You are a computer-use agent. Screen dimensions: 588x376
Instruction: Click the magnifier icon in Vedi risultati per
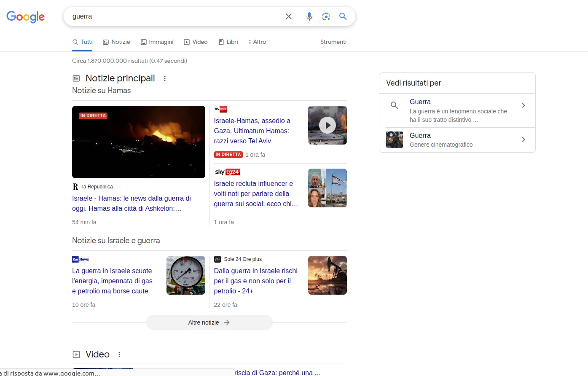[x=395, y=105]
